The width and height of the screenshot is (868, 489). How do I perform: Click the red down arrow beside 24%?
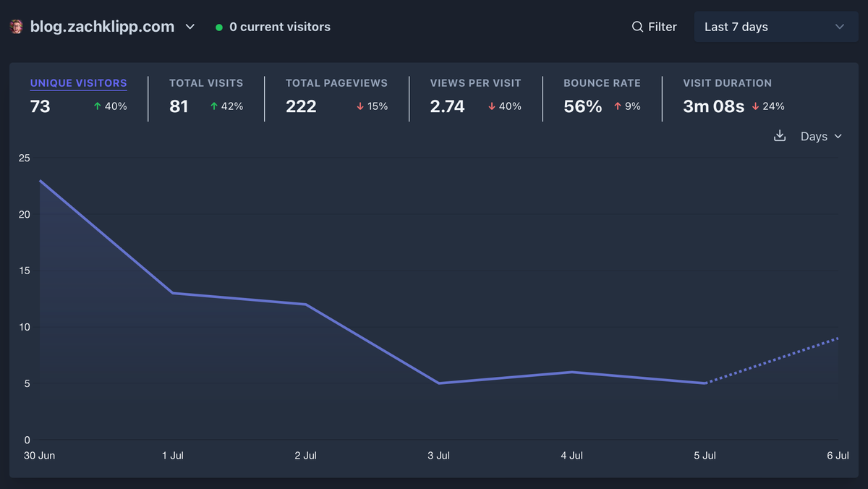pos(754,106)
